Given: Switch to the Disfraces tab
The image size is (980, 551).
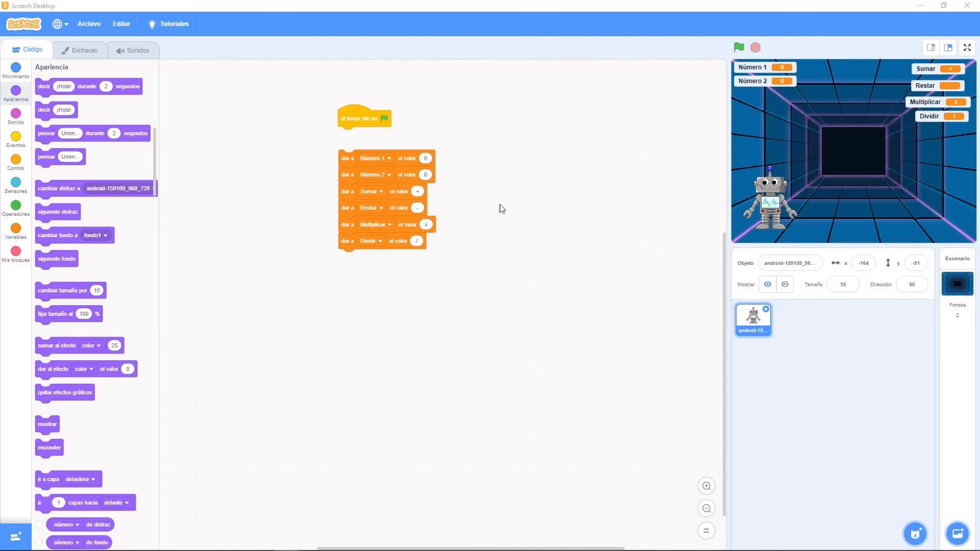Looking at the screenshot, I should pyautogui.click(x=80, y=49).
